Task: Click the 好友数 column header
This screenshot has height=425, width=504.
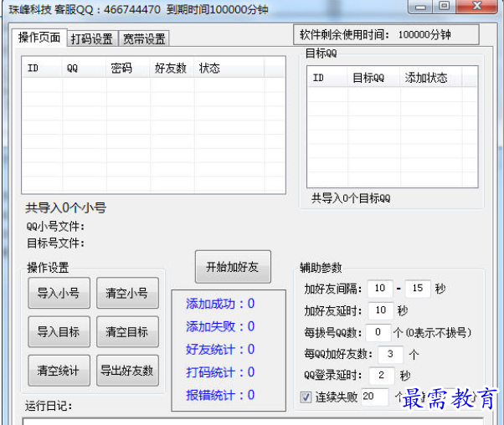Action: point(172,68)
